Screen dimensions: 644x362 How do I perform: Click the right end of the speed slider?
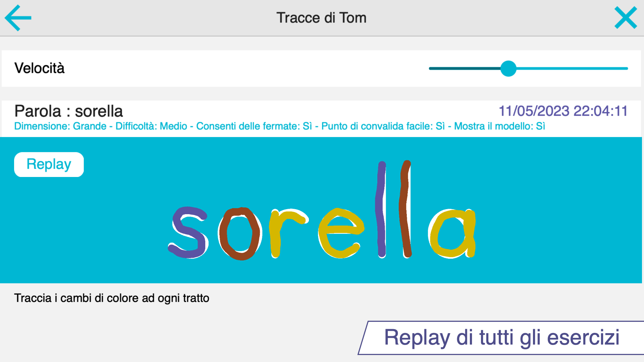coord(626,68)
